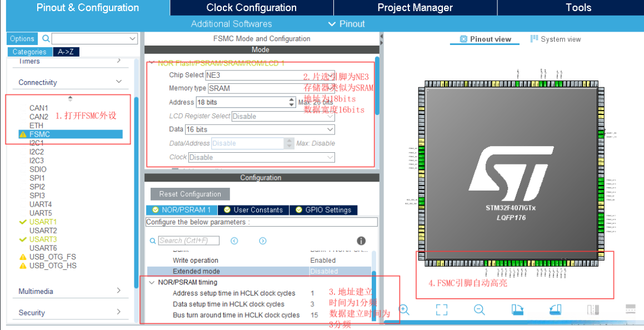Click the flip chip view icon

click(593, 309)
